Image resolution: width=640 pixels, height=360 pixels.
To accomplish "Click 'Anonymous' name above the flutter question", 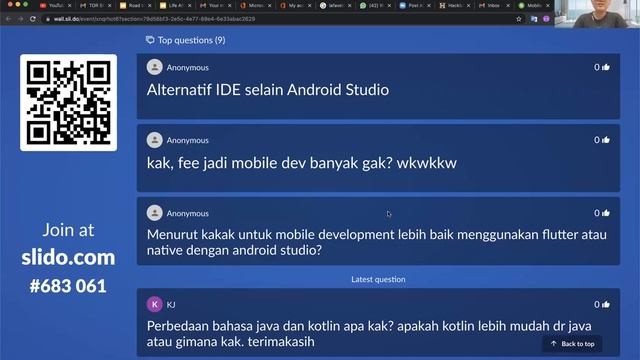I will pos(187,213).
